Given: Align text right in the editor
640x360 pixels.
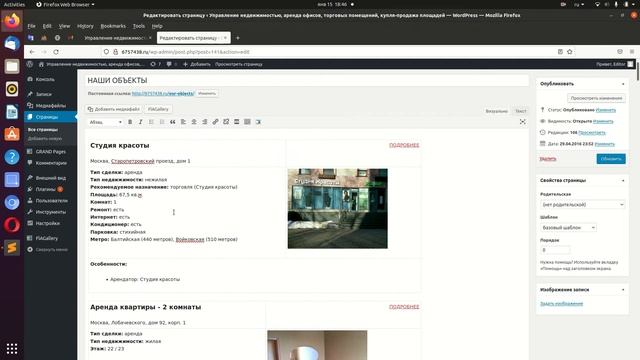Looking at the screenshot, I should pos(204,122).
